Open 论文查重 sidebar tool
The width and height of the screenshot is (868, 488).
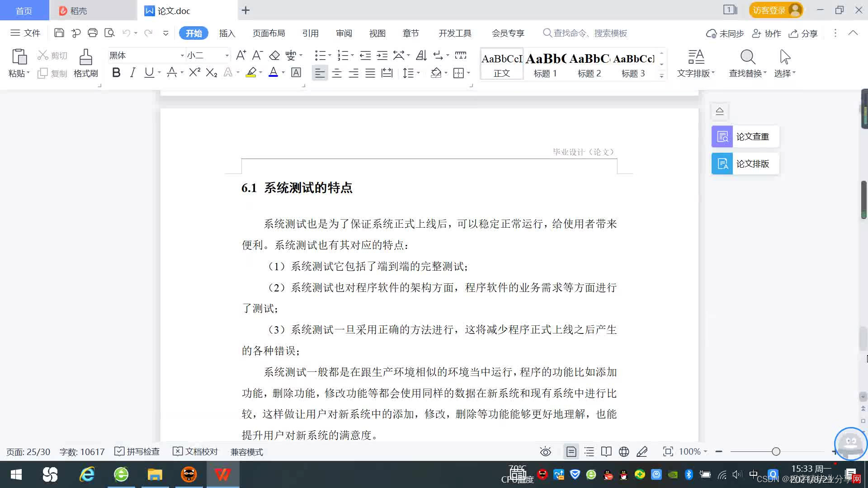click(745, 136)
